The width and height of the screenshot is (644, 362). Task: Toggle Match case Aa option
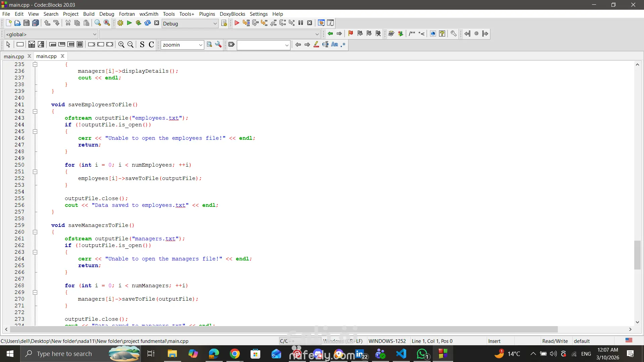(x=334, y=45)
